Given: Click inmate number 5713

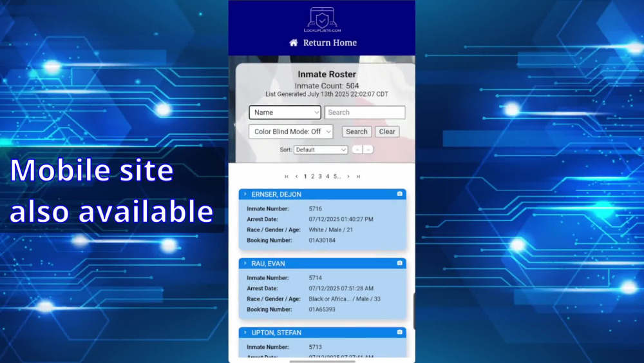Looking at the screenshot, I should [x=316, y=347].
